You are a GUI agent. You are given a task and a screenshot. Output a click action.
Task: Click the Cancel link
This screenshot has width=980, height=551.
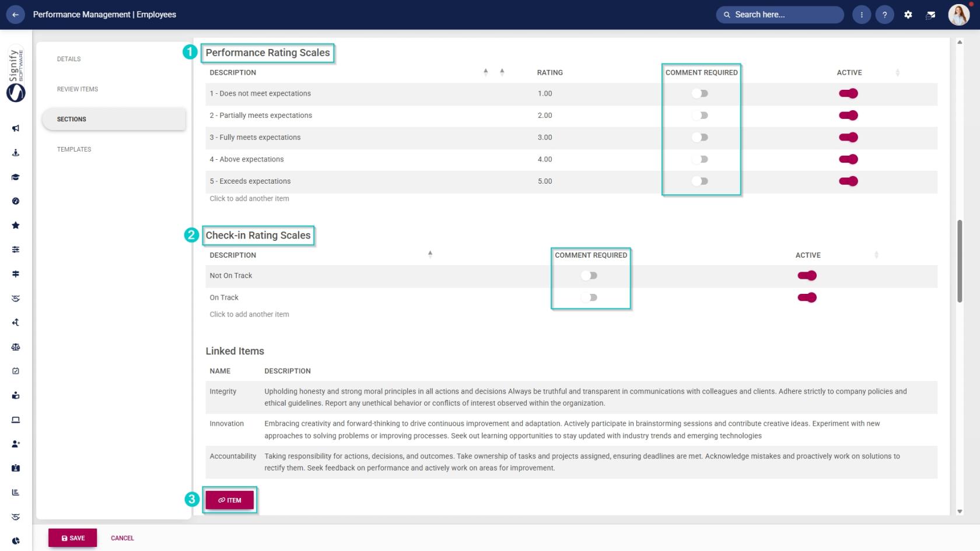123,538
